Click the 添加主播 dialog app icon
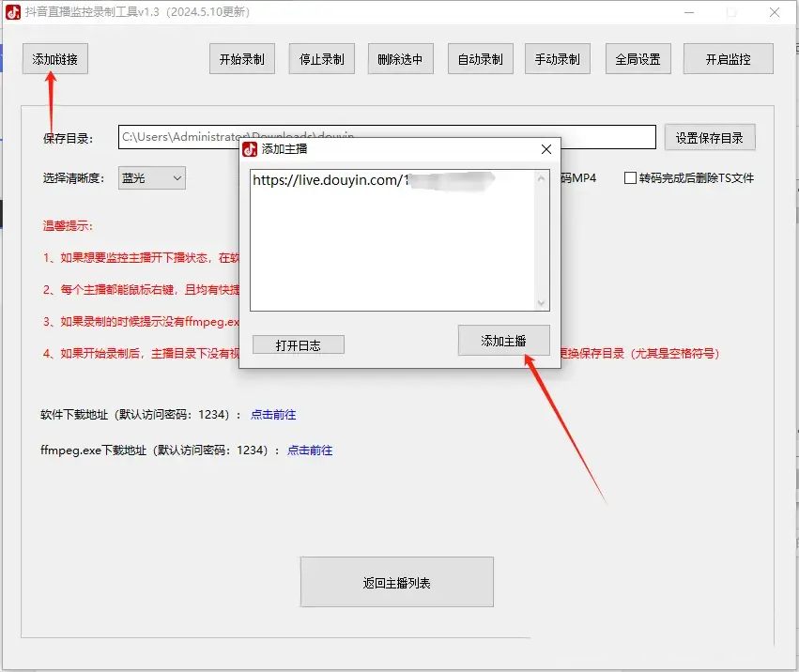The image size is (799, 672). coord(250,149)
